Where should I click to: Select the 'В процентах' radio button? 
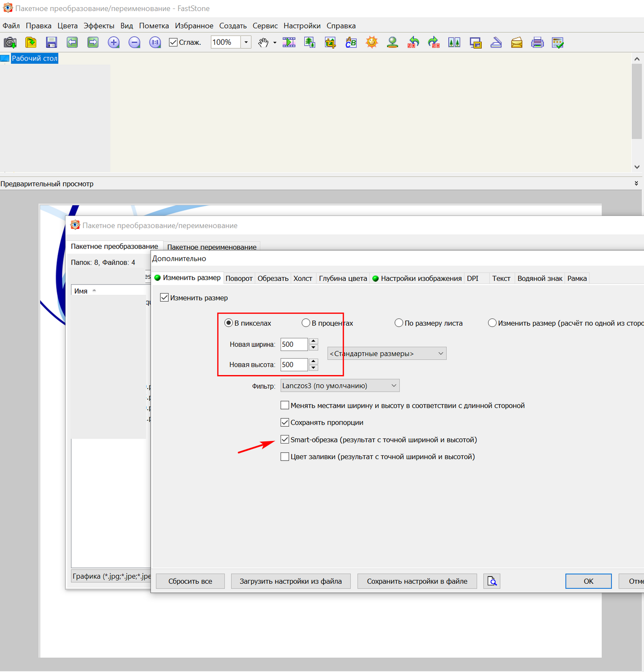tap(306, 323)
